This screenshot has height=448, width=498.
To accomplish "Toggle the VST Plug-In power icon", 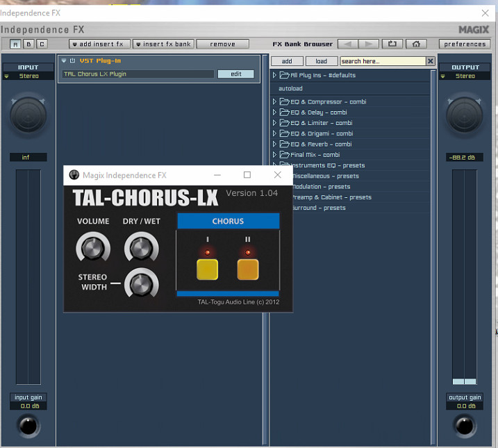I will [x=72, y=60].
